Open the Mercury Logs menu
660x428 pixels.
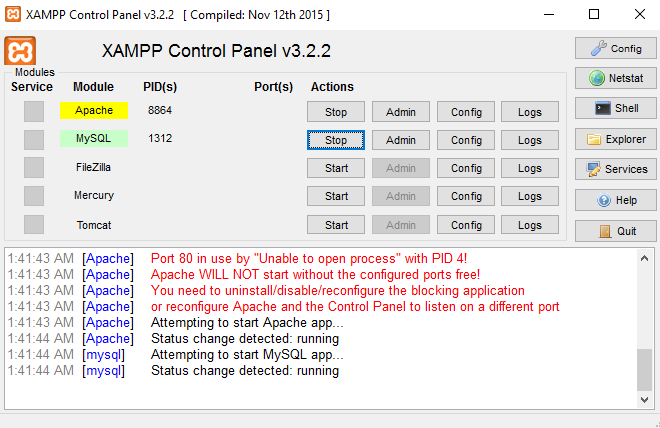[x=530, y=196]
